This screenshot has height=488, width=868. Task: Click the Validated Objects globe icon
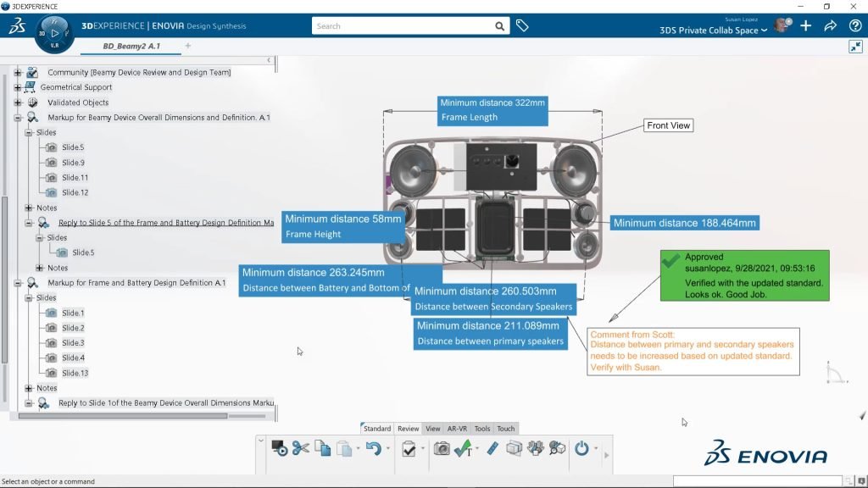33,103
